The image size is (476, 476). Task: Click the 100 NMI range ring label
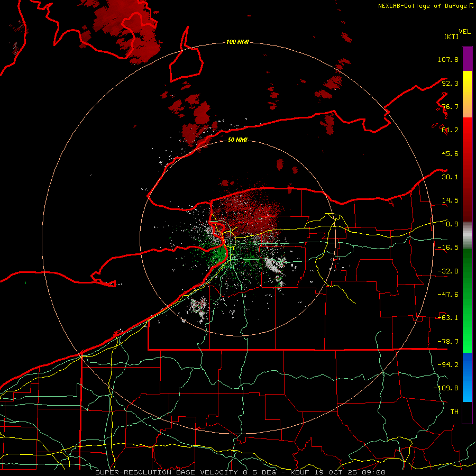pyautogui.click(x=237, y=42)
